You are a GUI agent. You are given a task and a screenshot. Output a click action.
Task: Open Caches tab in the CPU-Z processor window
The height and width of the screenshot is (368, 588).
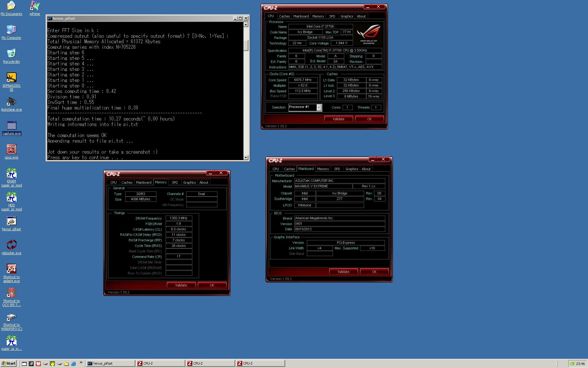284,16
